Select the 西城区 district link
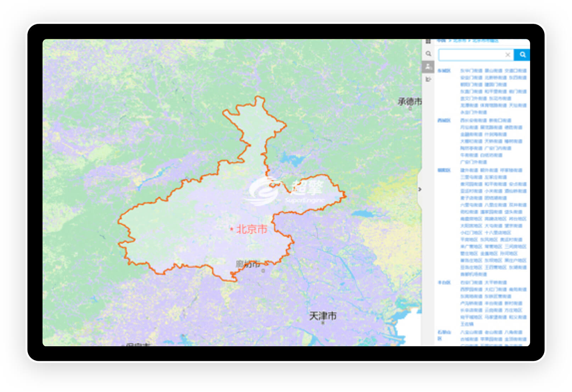 tap(444, 121)
